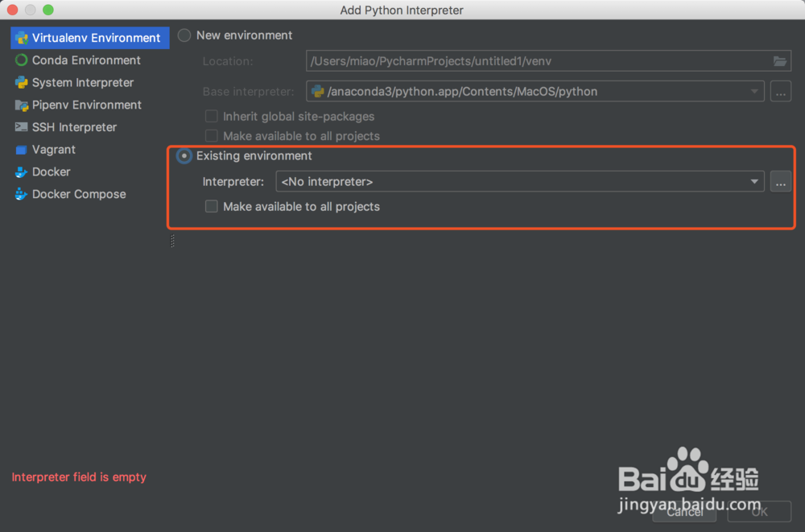Select the Docker label in sidebar
Image resolution: width=805 pixels, height=532 pixels.
coord(52,172)
